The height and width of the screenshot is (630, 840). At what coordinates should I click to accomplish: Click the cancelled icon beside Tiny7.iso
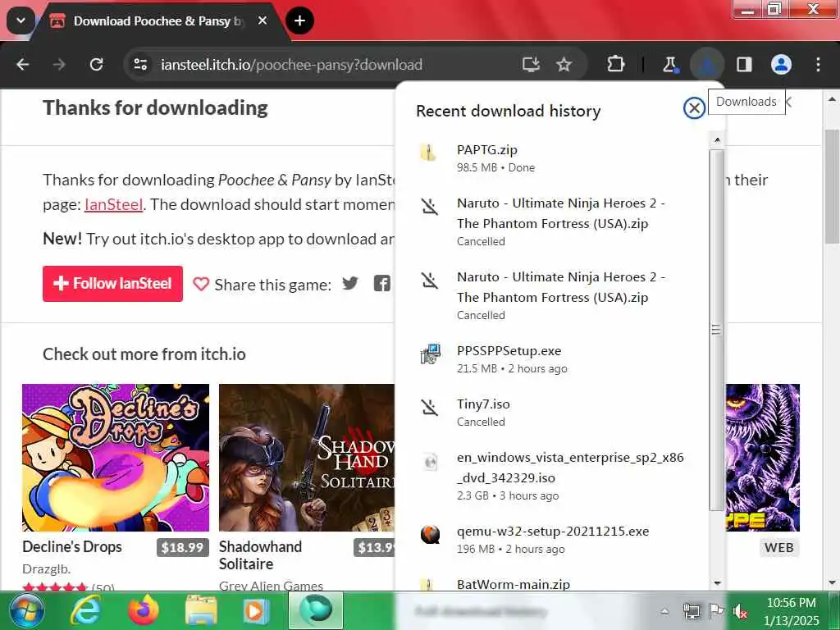coord(430,408)
